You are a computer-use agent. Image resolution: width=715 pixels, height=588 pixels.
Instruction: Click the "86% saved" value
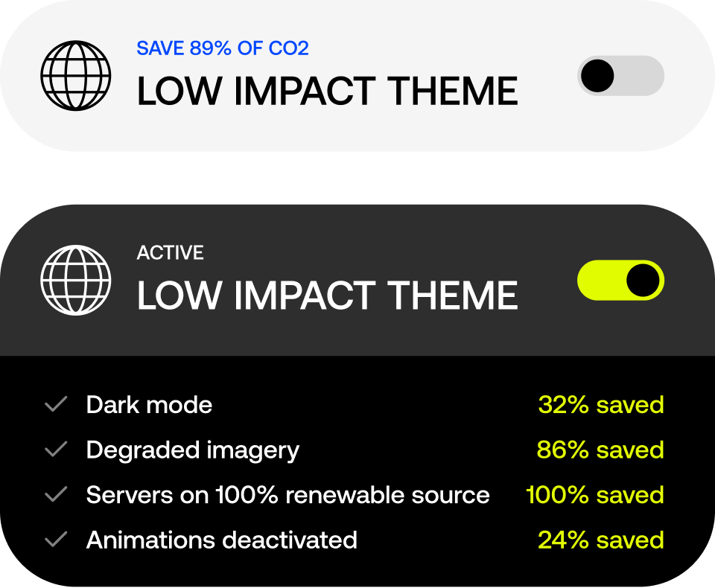(600, 450)
